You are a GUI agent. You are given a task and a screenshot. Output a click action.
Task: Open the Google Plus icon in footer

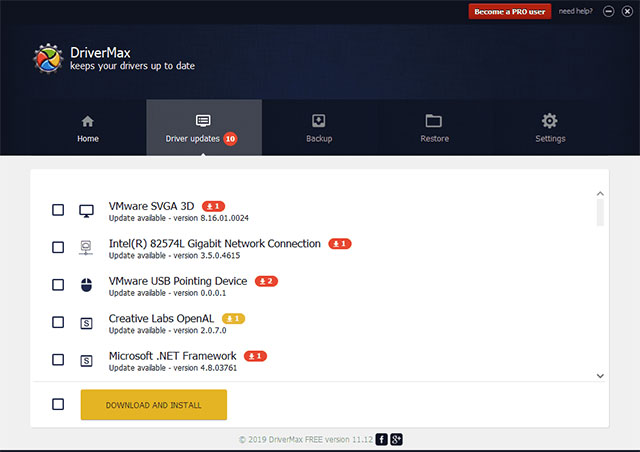(x=397, y=439)
